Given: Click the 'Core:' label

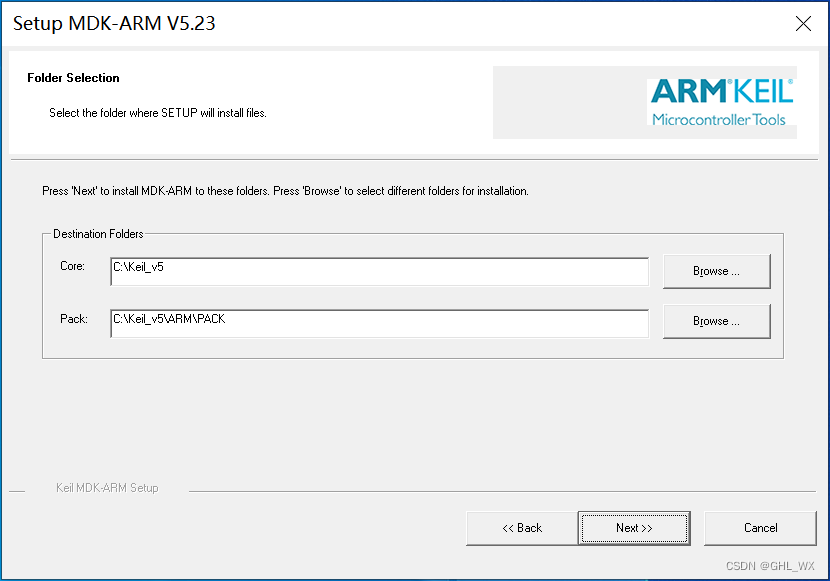Looking at the screenshot, I should 73,266.
